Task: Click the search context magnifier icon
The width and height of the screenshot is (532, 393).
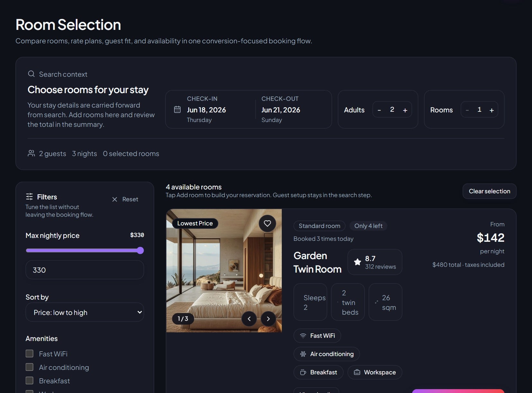Action: point(31,74)
